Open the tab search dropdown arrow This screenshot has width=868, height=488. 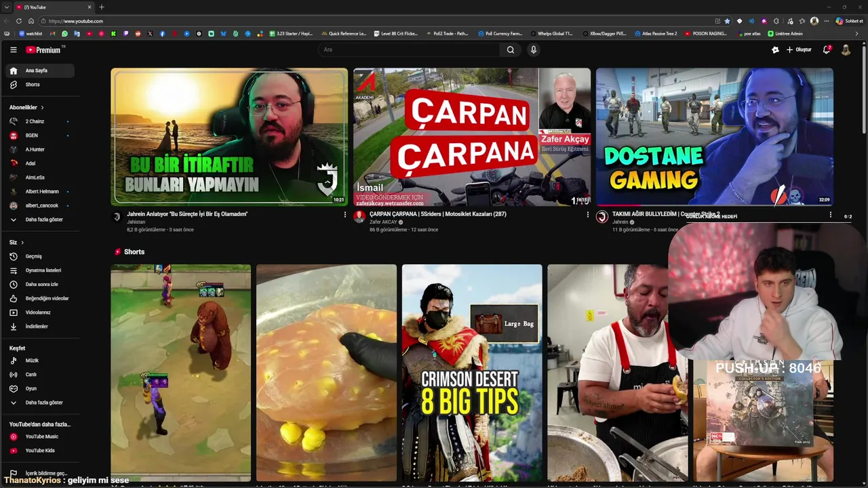click(x=6, y=7)
